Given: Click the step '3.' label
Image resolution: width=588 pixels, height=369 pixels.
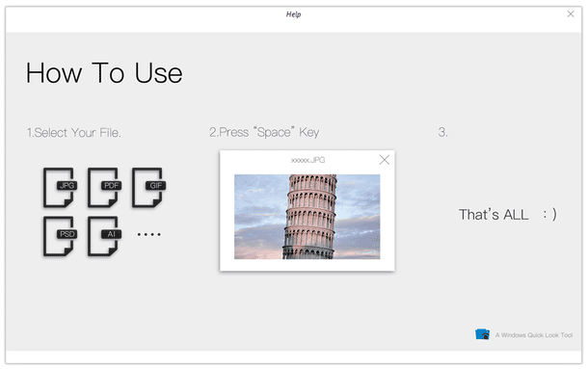Looking at the screenshot, I should click(x=442, y=132).
